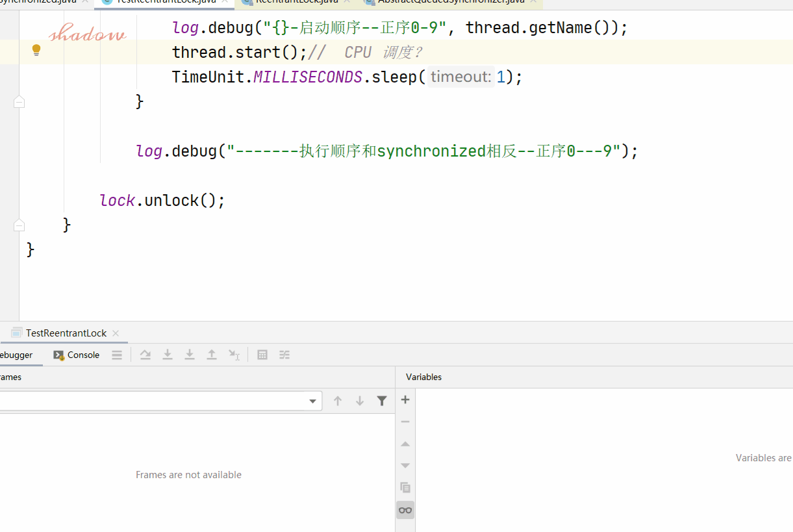Open the ReentrantLock.java editor tab

coord(296,1)
